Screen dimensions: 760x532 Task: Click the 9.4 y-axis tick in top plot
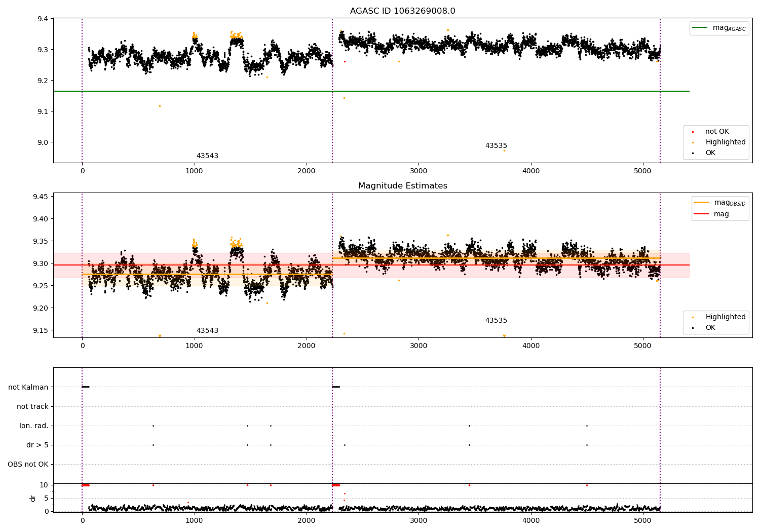pos(43,19)
